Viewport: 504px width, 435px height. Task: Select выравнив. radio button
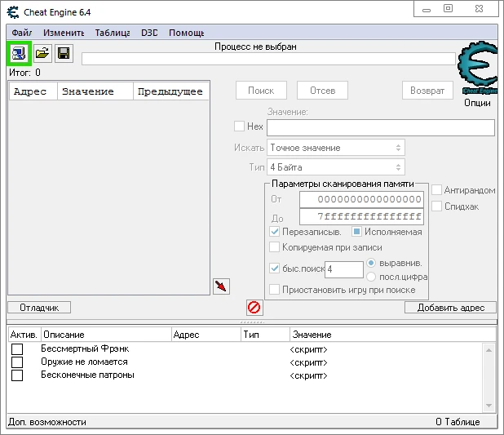point(371,263)
